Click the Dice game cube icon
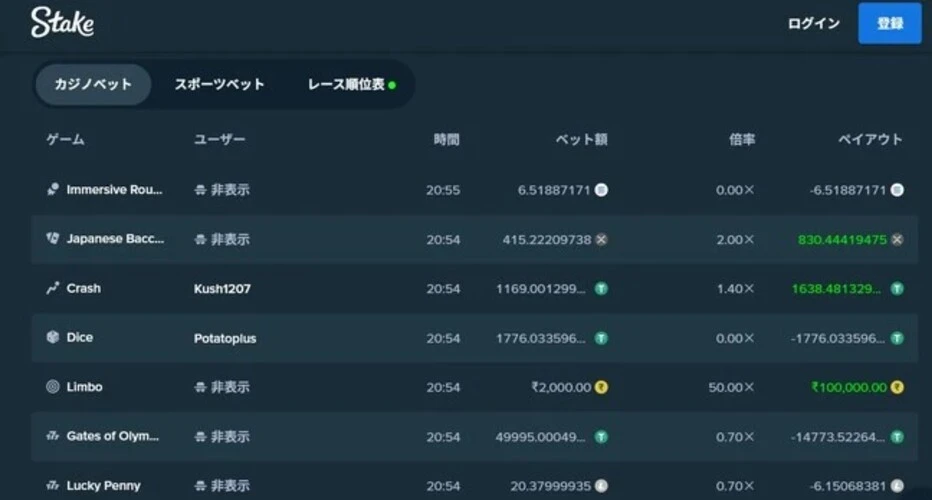The width and height of the screenshot is (932, 500). tap(53, 337)
